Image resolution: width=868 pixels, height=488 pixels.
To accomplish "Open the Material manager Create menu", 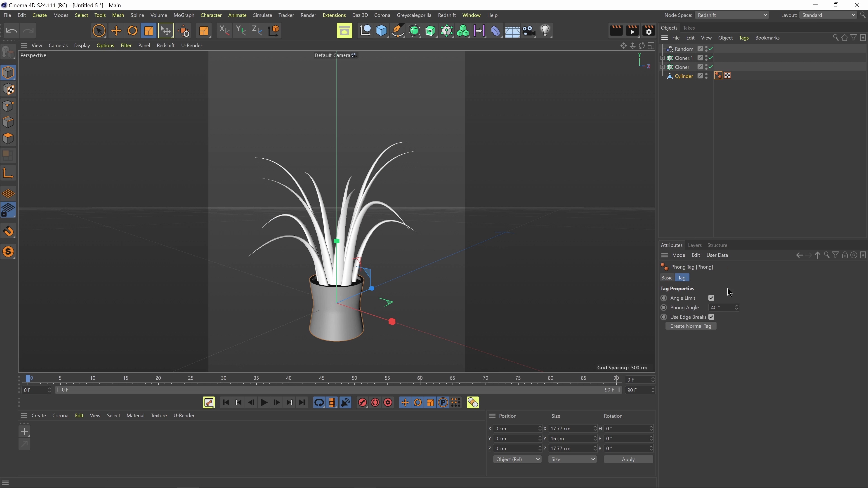I will point(38,416).
